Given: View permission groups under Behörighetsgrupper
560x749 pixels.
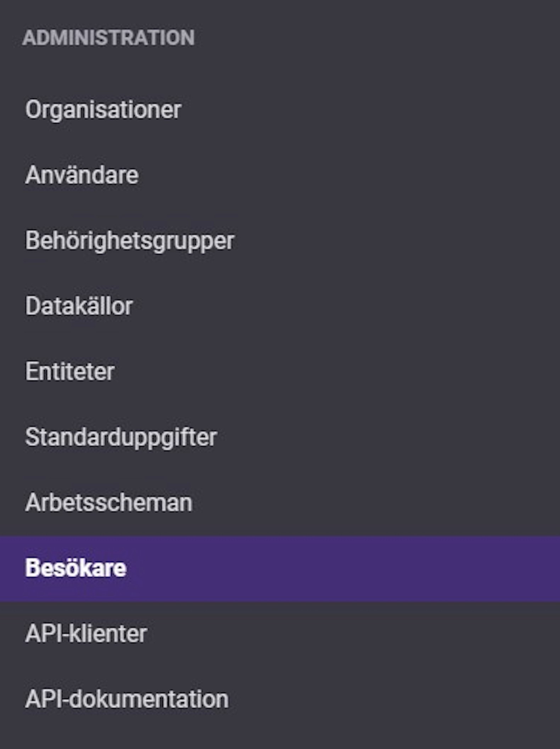Looking at the screenshot, I should point(280,241).
